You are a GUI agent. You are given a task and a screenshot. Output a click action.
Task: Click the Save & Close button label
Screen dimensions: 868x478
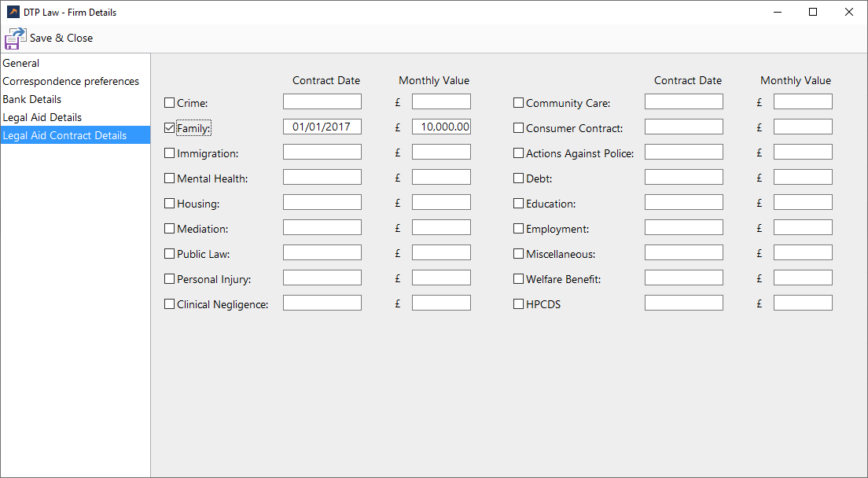pos(61,39)
